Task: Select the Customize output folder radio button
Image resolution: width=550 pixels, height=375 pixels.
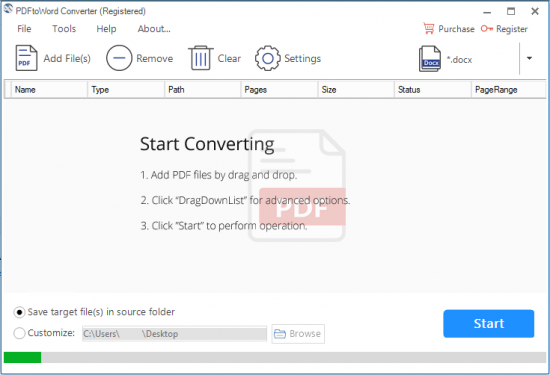Action: [19, 333]
